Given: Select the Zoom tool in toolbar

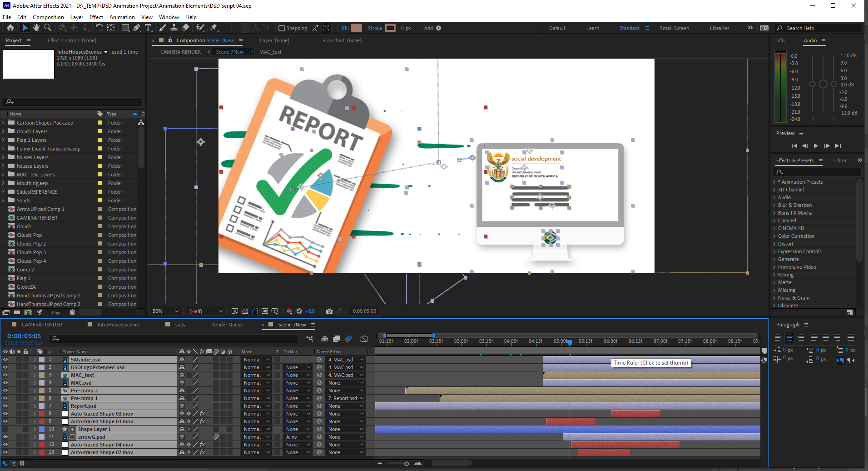Looking at the screenshot, I should point(47,28).
